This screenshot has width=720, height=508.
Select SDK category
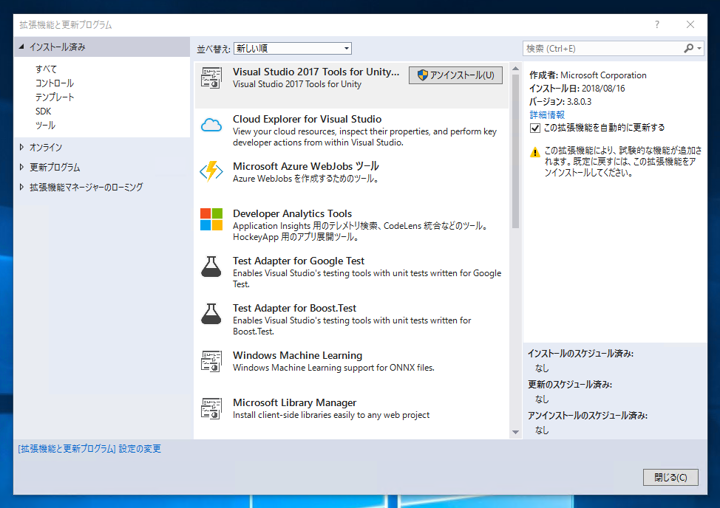[x=43, y=112]
